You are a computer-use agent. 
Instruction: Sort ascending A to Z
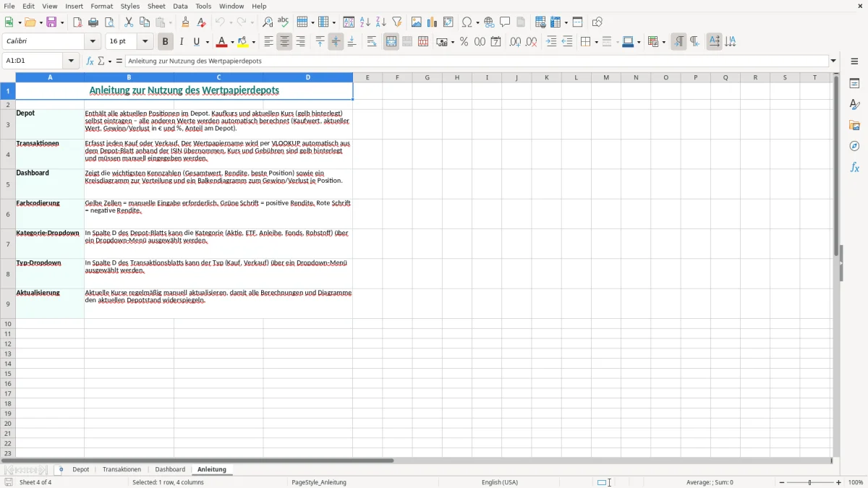pos(365,22)
